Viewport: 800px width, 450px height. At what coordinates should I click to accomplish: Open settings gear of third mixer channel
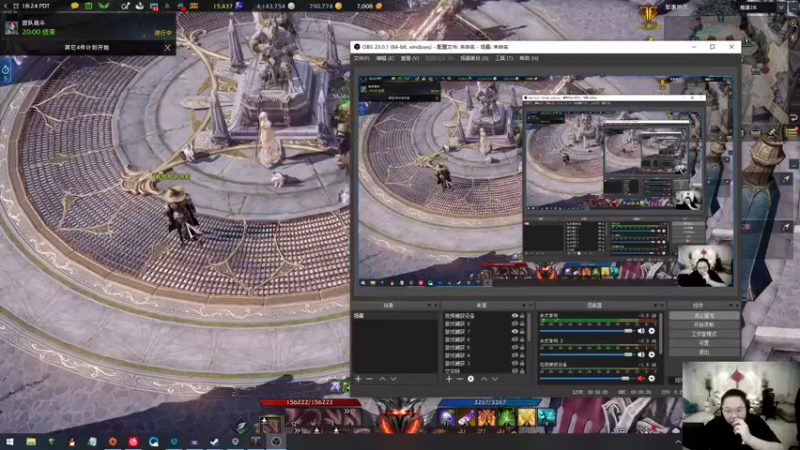point(652,379)
